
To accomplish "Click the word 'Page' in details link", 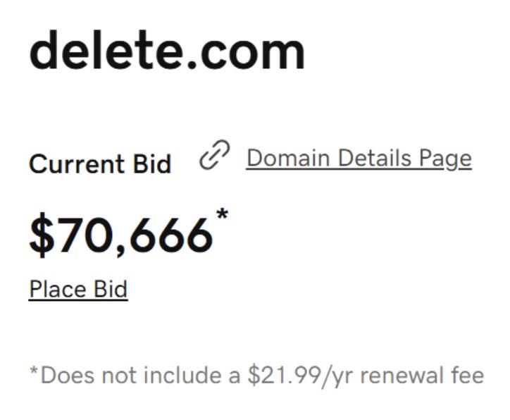I will pyautogui.click(x=445, y=159).
